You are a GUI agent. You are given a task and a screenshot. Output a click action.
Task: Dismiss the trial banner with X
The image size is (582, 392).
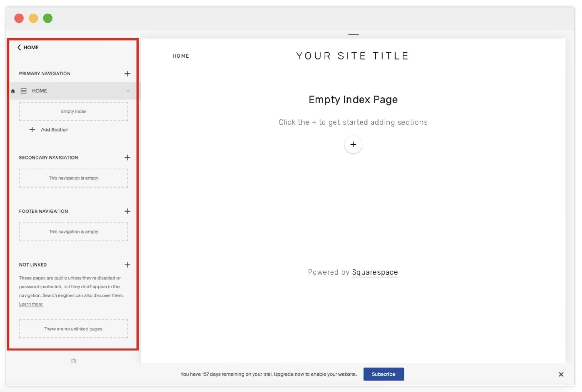(x=561, y=374)
